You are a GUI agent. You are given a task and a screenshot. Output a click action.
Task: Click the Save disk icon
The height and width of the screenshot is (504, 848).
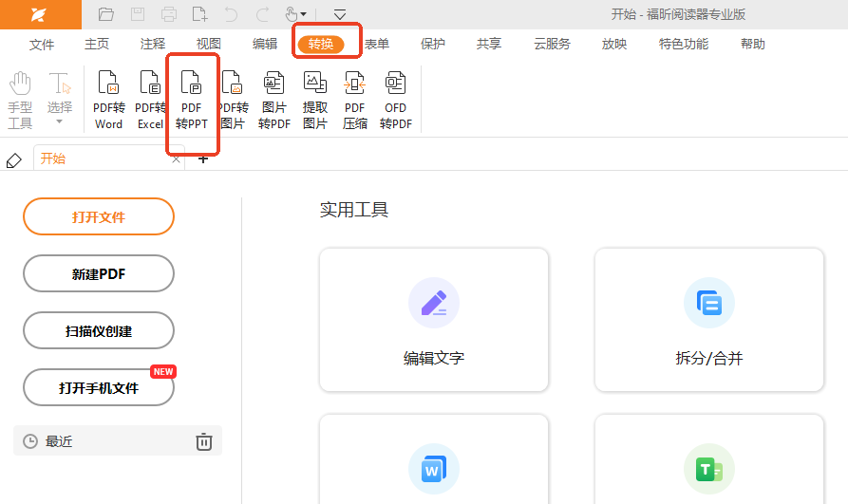(x=138, y=14)
